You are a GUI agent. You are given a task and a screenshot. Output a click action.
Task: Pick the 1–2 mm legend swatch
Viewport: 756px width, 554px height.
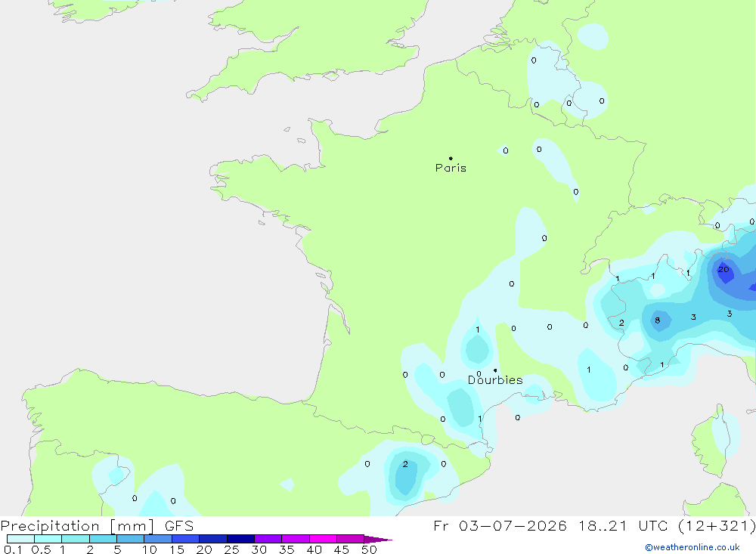(x=76, y=539)
